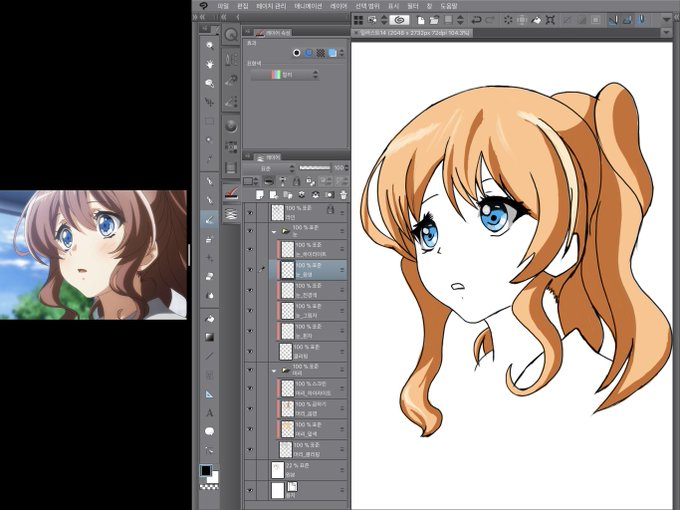Click Scale/Rotate transform icon in command bar
The width and height of the screenshot is (680, 510).
(550, 20)
